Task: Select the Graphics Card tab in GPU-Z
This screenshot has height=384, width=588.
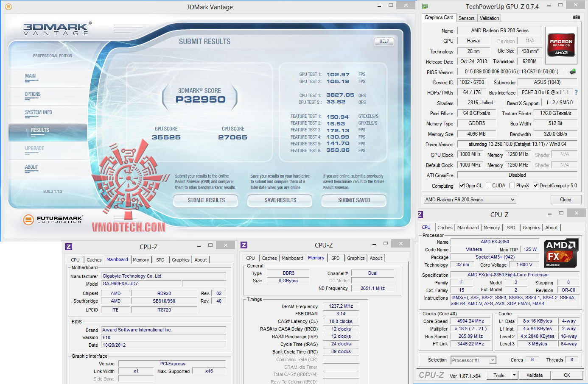Action: click(439, 17)
